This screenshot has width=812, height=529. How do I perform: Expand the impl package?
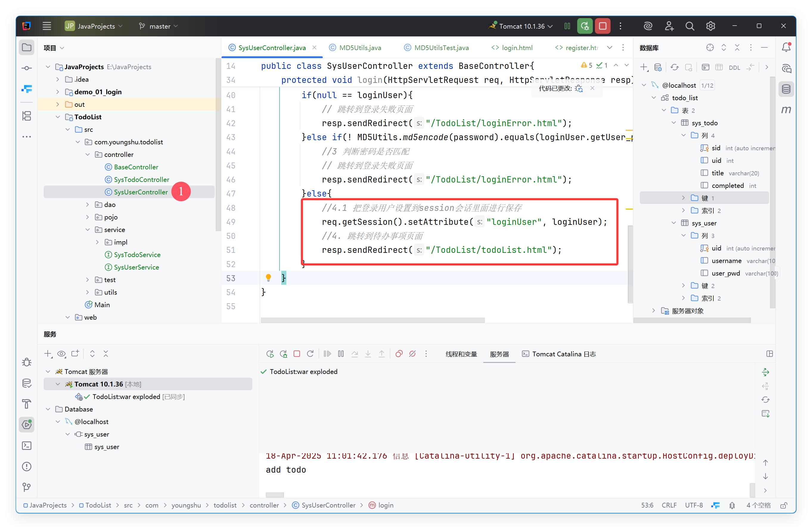click(97, 242)
